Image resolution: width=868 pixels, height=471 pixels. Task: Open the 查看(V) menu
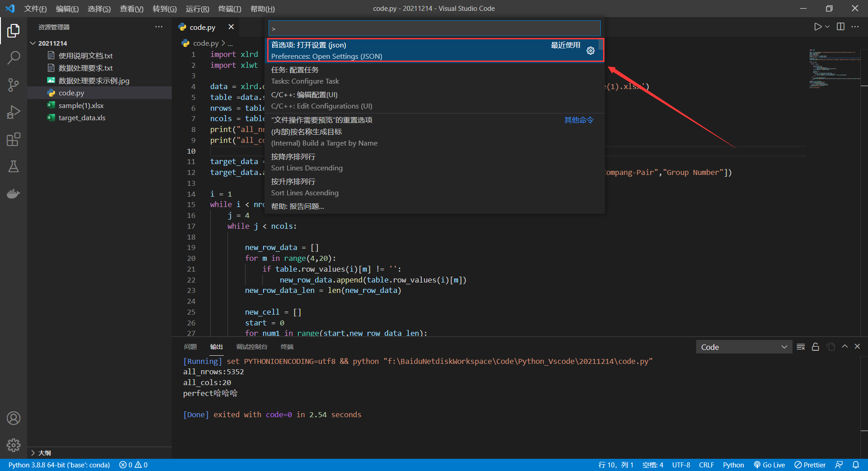pyautogui.click(x=132, y=9)
